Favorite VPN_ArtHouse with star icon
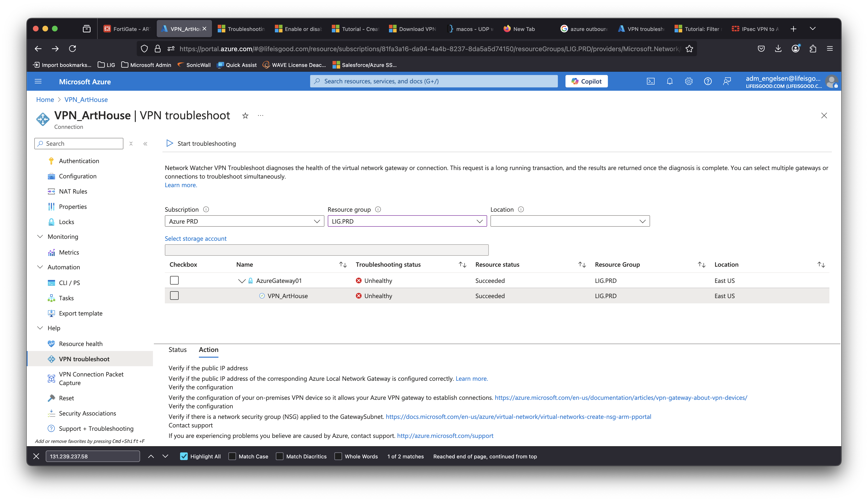The image size is (868, 501). tap(245, 116)
